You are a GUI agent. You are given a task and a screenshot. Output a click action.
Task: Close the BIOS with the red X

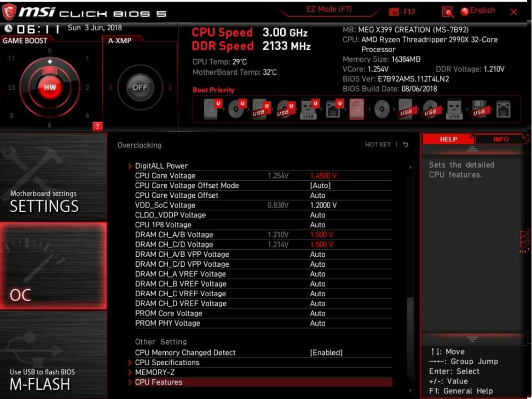tap(514, 12)
